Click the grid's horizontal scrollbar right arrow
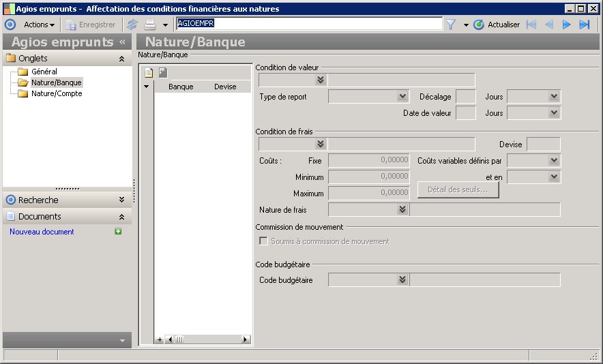Image resolution: width=603 pixels, height=364 pixels. click(x=246, y=339)
